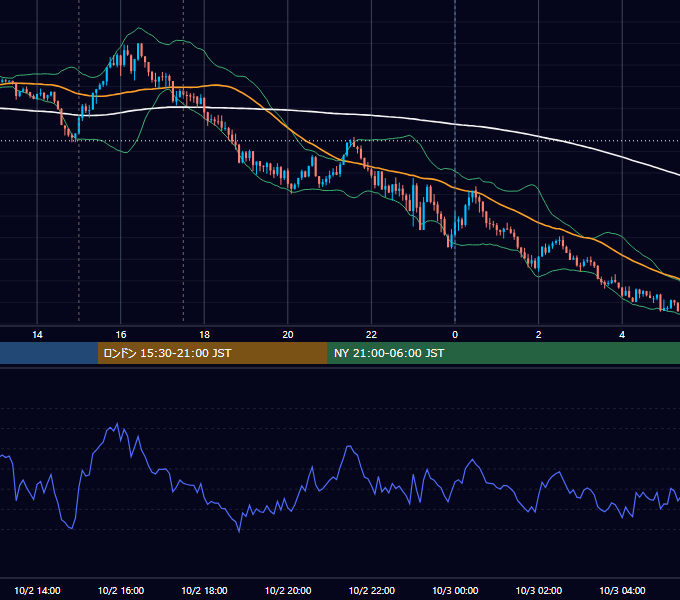680x600 pixels.
Task: Click the 10/3 00:00 label on oscillator axis
Action: 455,590
